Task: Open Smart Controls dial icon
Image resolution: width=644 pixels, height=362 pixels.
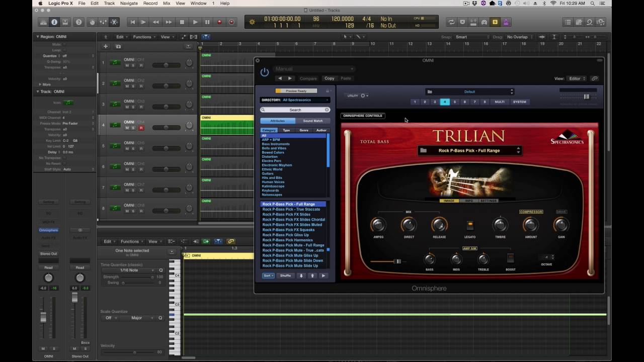Action: click(x=92, y=22)
